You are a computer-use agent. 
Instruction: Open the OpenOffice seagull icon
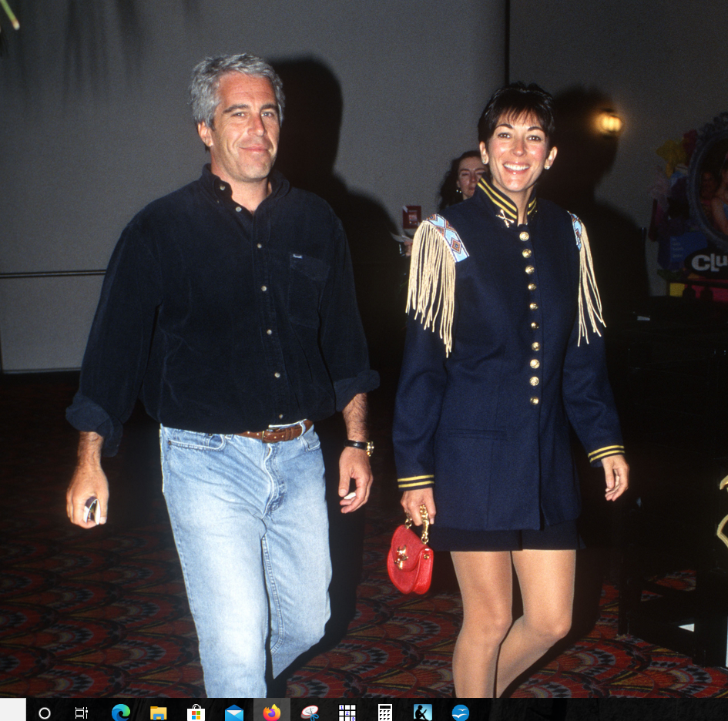(461, 712)
